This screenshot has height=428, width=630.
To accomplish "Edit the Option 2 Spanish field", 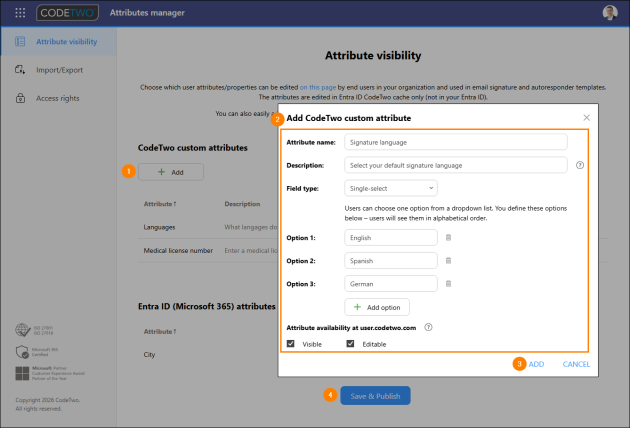I will (391, 261).
